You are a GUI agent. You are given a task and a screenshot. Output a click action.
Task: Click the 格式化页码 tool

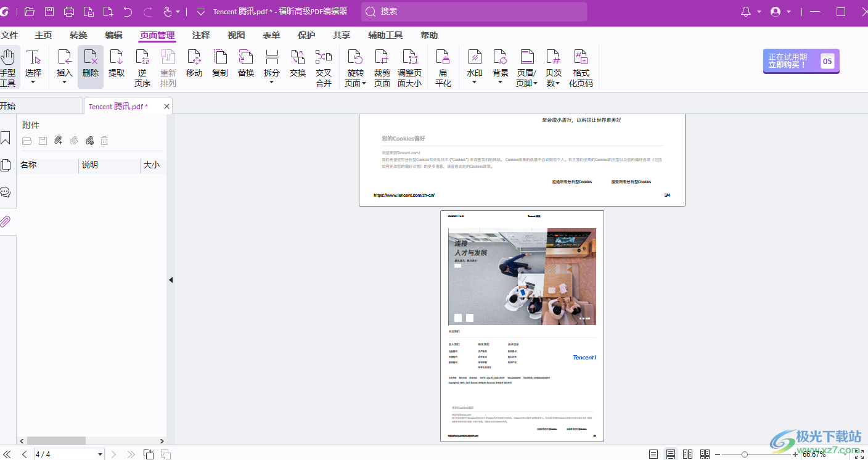click(x=581, y=67)
